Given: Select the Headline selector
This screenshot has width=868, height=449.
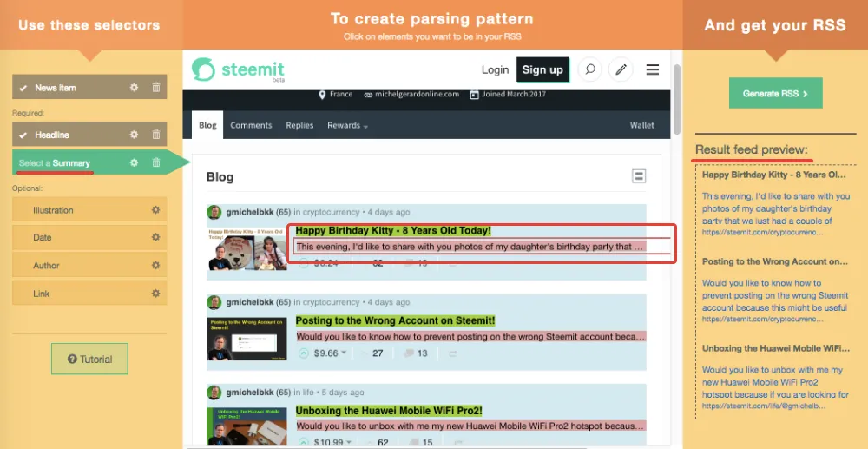Looking at the screenshot, I should coord(89,135).
